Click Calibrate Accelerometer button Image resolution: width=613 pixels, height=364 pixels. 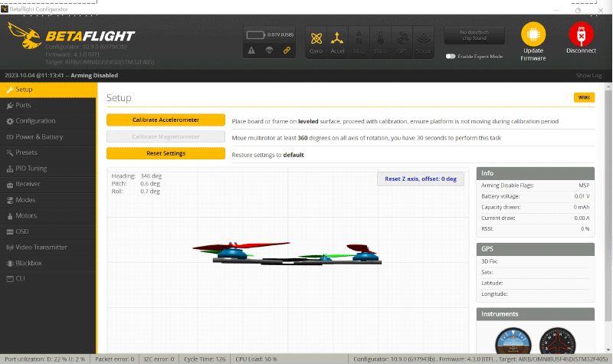[x=166, y=120]
